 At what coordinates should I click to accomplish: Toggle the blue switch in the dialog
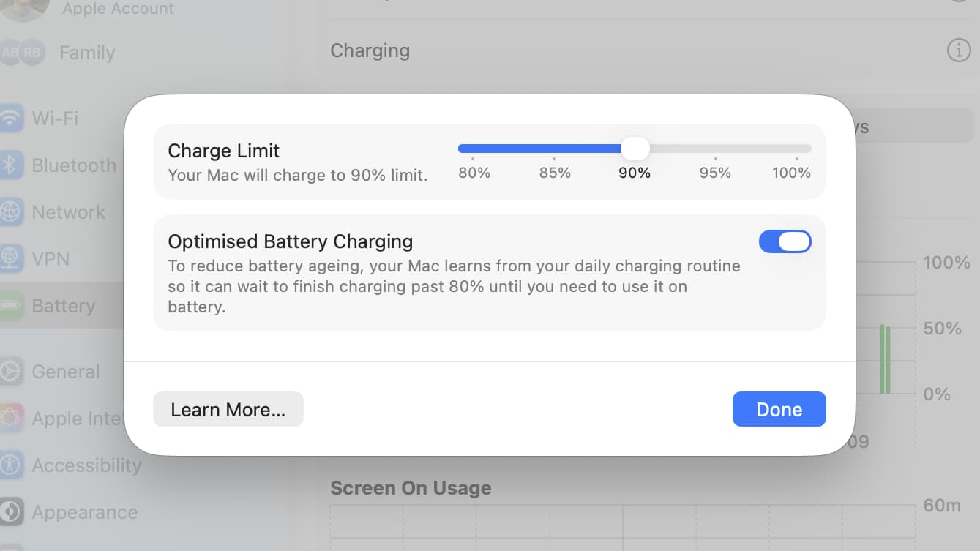point(785,241)
